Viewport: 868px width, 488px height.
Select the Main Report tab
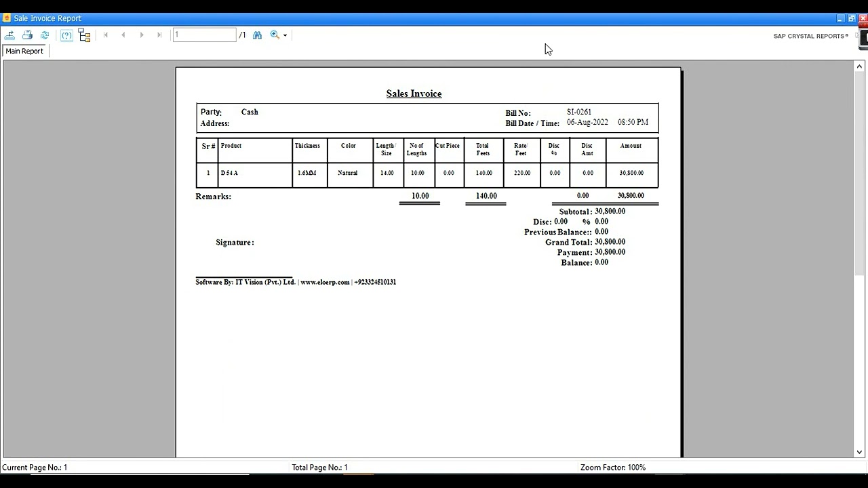tap(24, 51)
